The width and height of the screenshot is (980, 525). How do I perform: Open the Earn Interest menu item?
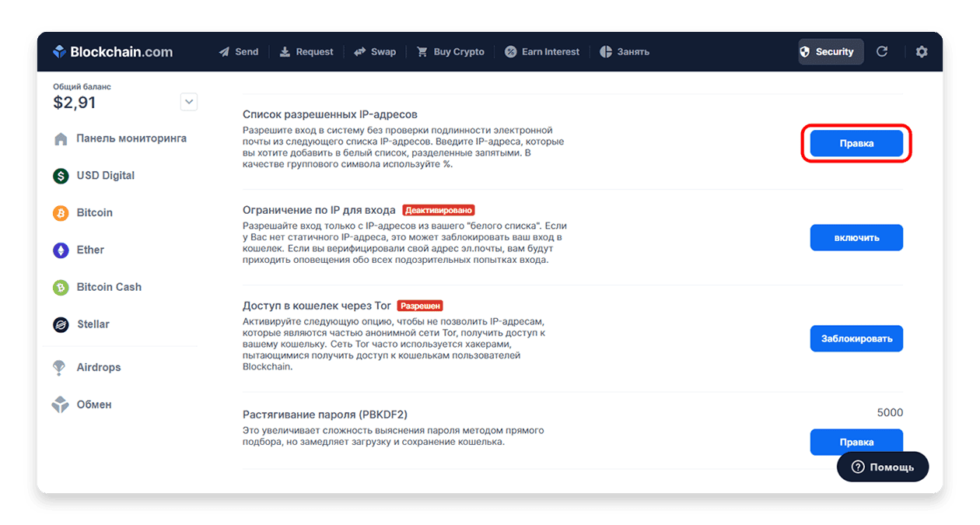[x=541, y=52]
